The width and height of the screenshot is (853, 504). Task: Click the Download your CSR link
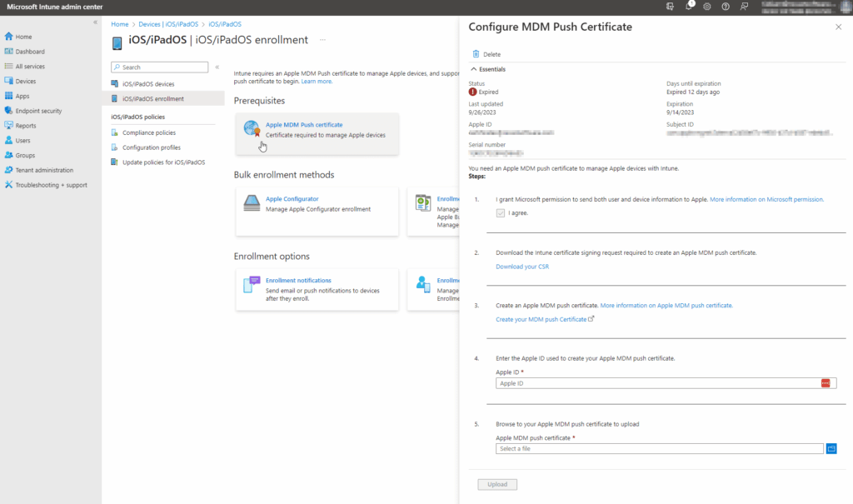point(523,266)
